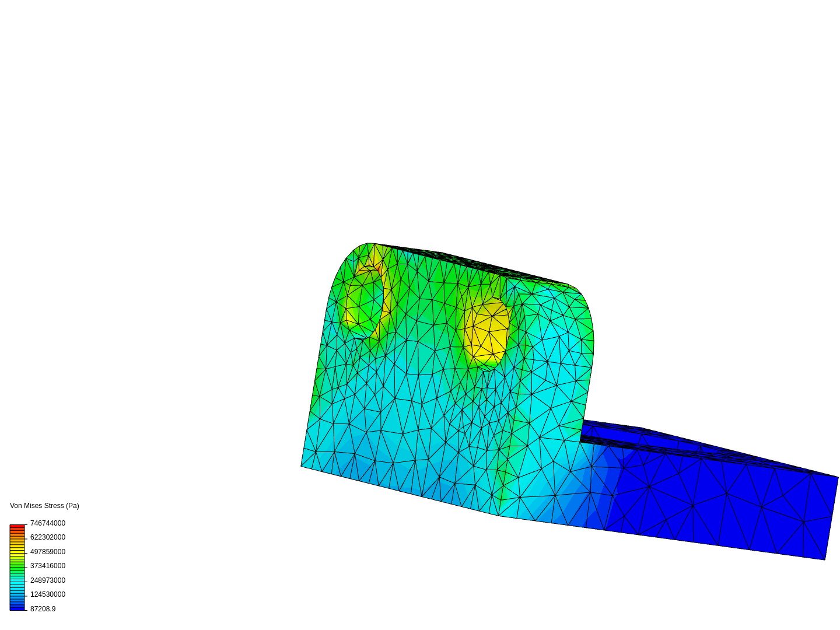Viewport: 840px width, 630px height.
Task: Click the legend value 124530000
Action: pyautogui.click(x=48, y=594)
